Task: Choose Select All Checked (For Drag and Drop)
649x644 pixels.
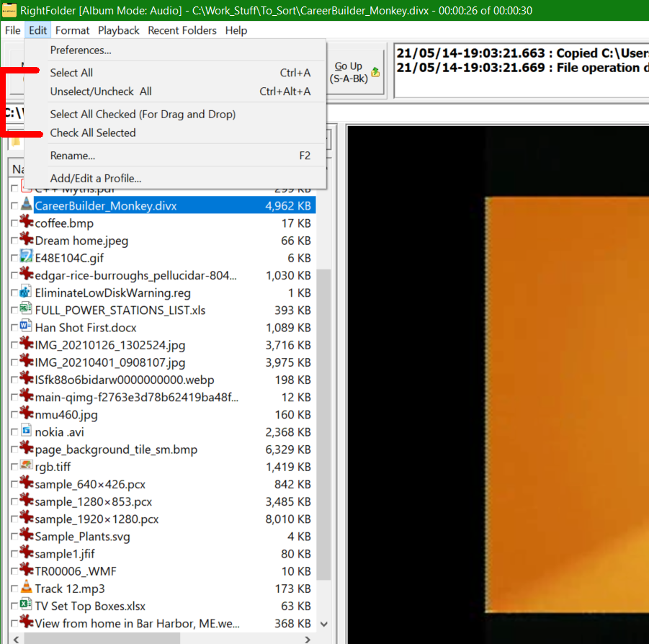Action: [175, 115]
